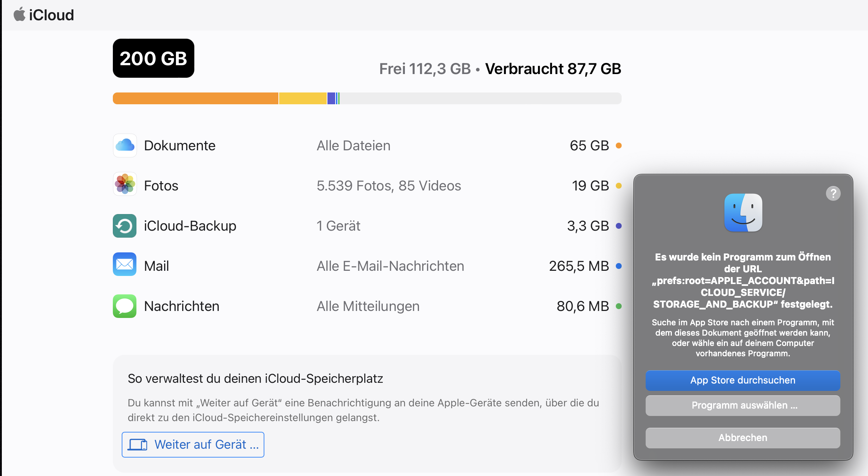This screenshot has width=868, height=476.
Task: Click the 200 GB storage plan badge
Action: pos(153,58)
